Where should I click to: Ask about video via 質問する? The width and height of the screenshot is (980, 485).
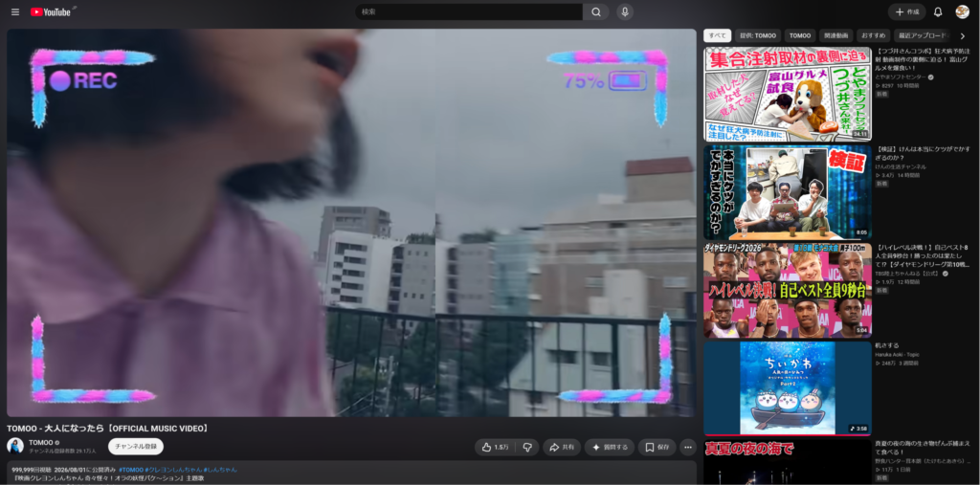click(x=610, y=447)
